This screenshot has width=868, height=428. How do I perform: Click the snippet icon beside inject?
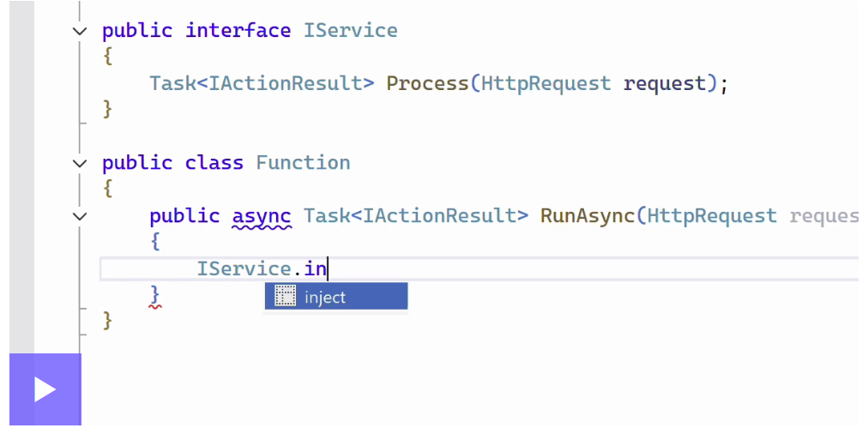coord(284,297)
